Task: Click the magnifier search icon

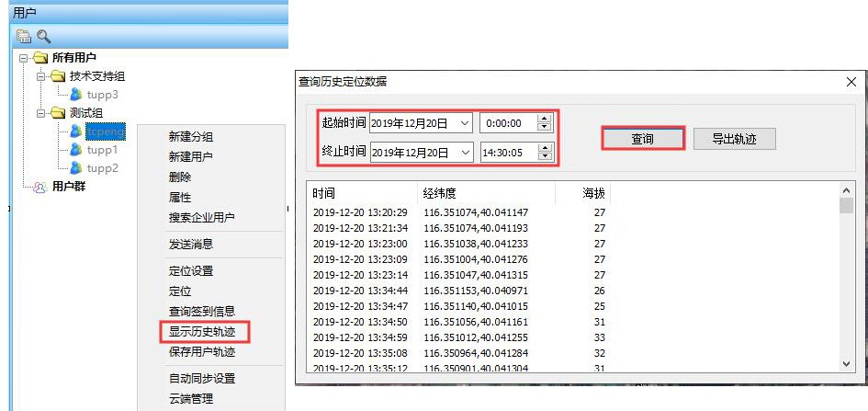Action: coord(43,37)
